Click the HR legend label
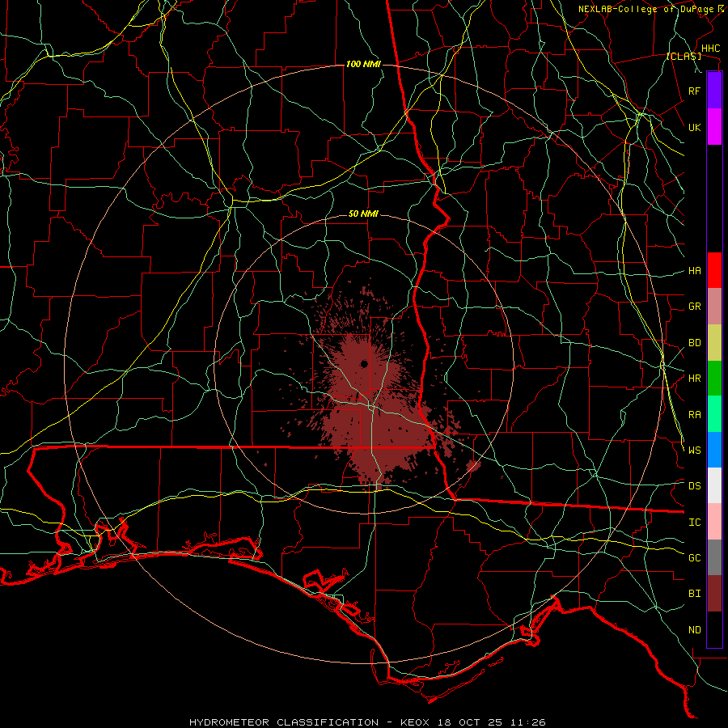This screenshot has height=728, width=728. point(694,379)
